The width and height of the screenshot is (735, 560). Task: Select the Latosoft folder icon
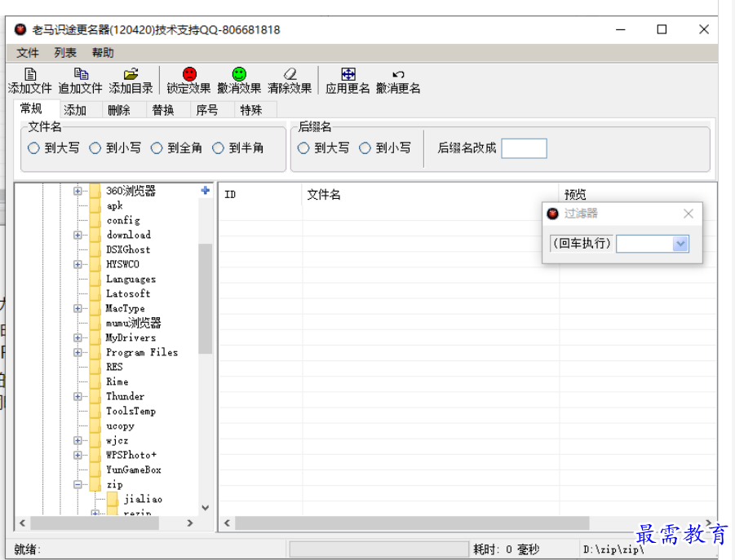pyautogui.click(x=95, y=293)
